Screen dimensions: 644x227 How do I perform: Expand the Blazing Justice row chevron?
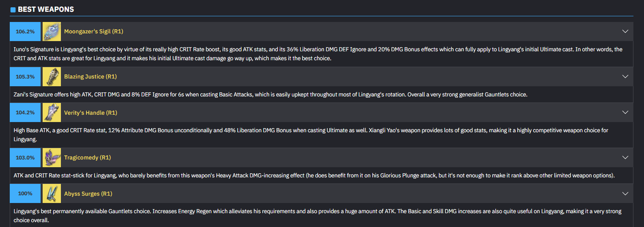pos(625,76)
